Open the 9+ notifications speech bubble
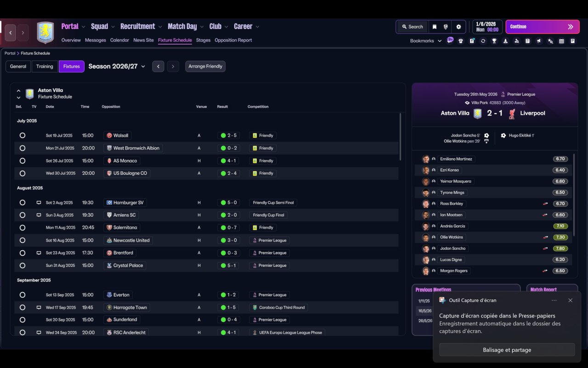588x368 pixels. [x=450, y=40]
